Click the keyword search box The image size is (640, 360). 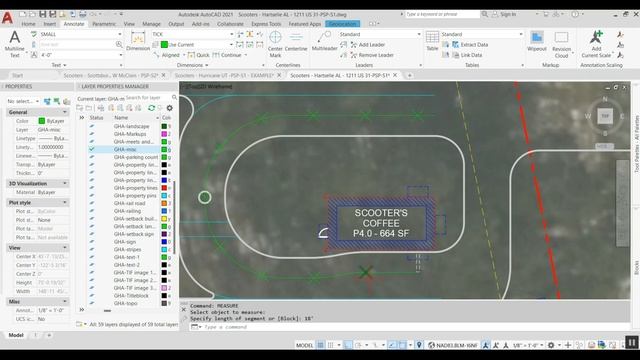click(442, 14)
